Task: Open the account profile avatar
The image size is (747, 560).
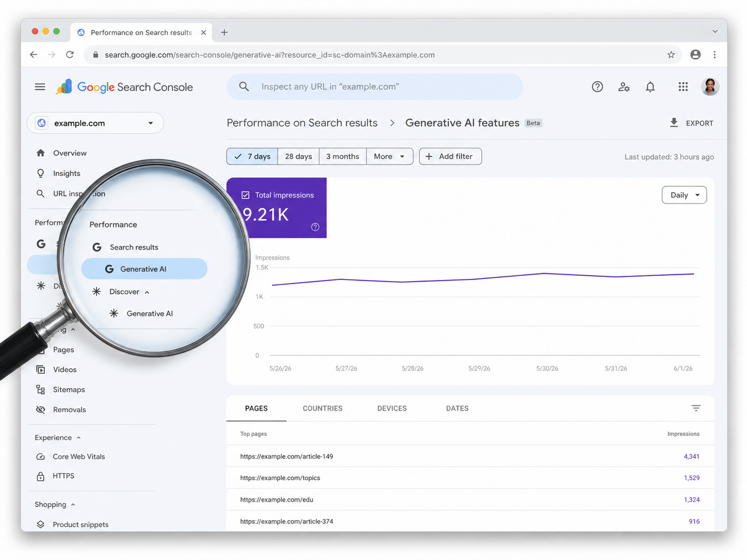Action: pyautogui.click(x=710, y=87)
